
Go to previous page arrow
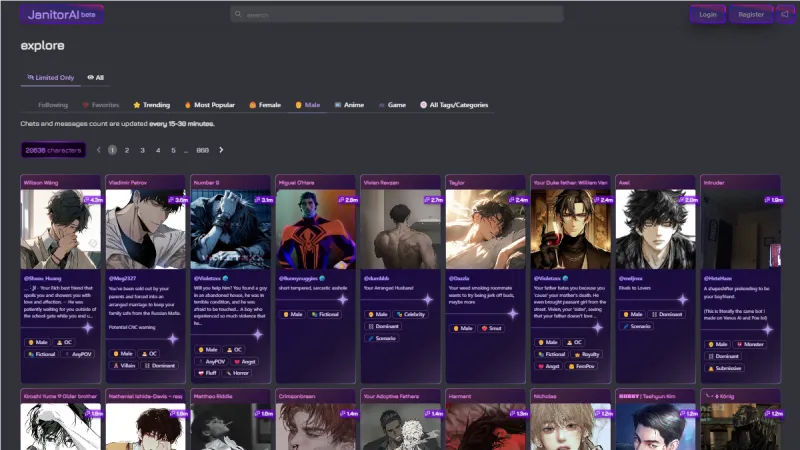coord(98,150)
